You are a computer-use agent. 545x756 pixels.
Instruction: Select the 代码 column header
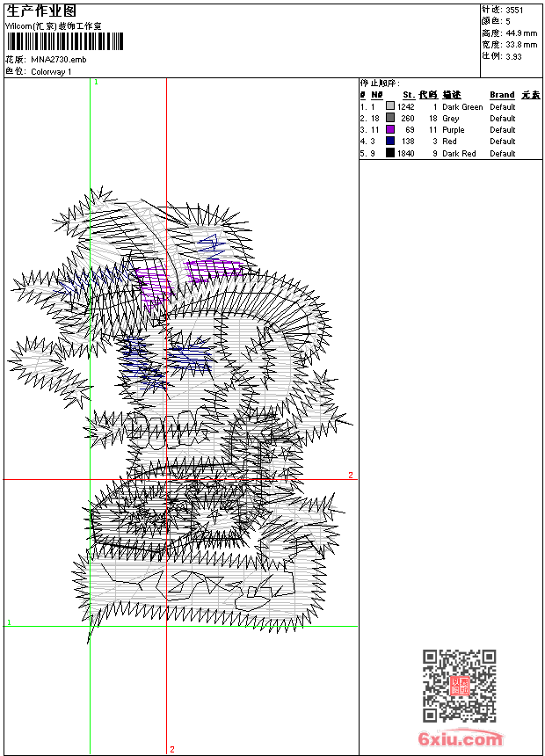click(x=428, y=95)
